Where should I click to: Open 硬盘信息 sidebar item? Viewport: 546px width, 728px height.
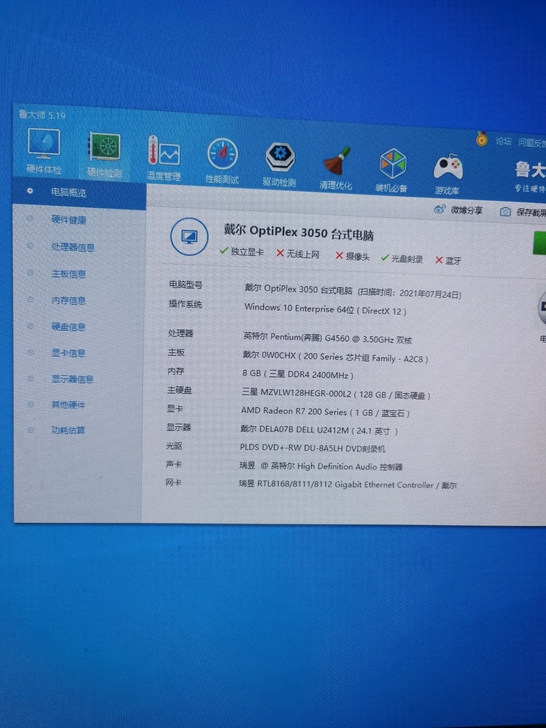[69, 327]
